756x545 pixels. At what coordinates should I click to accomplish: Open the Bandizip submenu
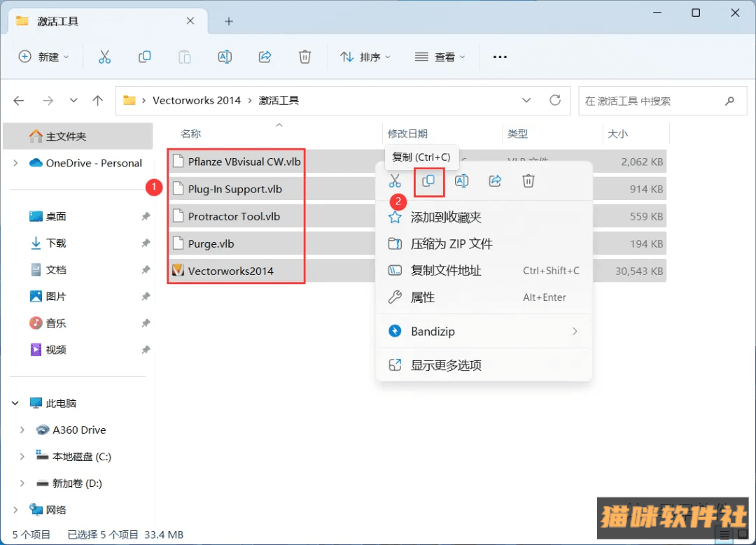(484, 332)
